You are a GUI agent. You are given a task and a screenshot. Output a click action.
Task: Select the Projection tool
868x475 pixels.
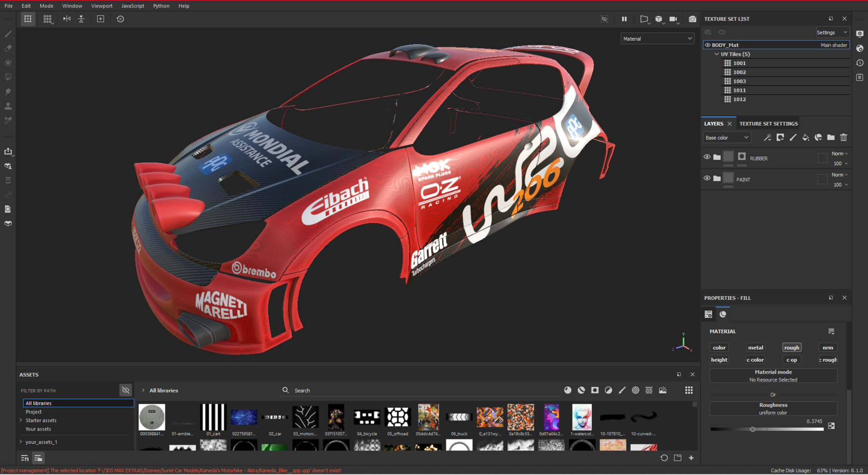8,63
